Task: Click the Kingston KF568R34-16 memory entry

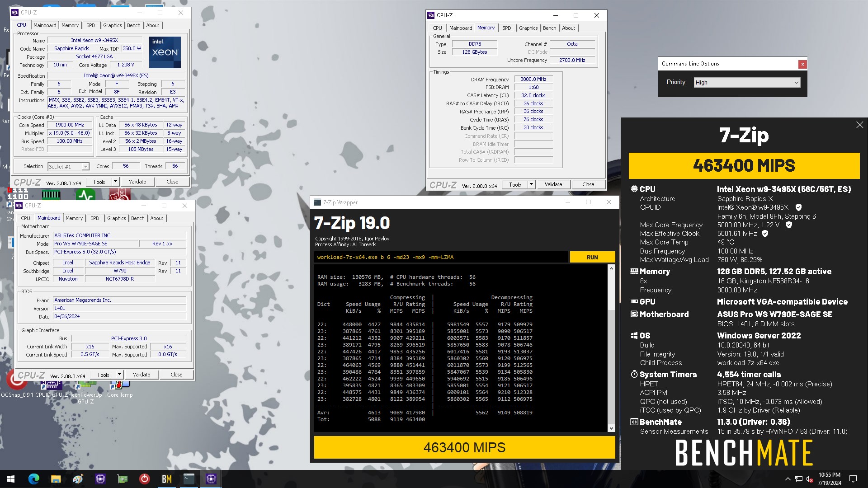Action: (x=764, y=281)
